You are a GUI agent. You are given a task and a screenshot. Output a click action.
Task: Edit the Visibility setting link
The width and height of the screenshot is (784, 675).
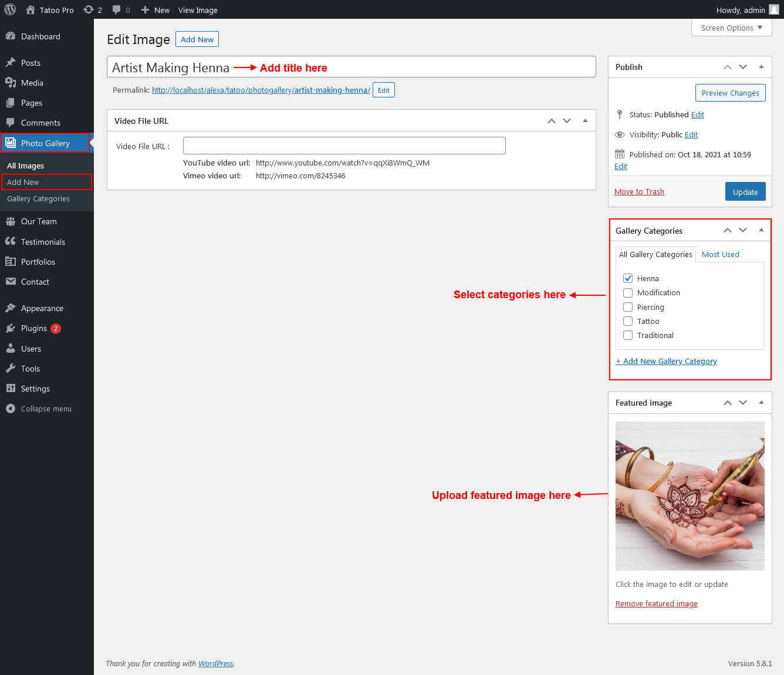[x=691, y=134]
